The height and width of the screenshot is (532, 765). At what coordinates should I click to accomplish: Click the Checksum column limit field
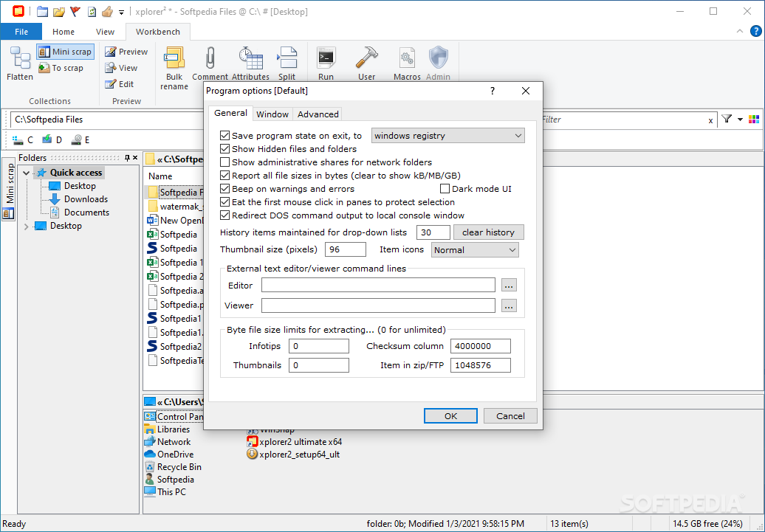point(481,346)
